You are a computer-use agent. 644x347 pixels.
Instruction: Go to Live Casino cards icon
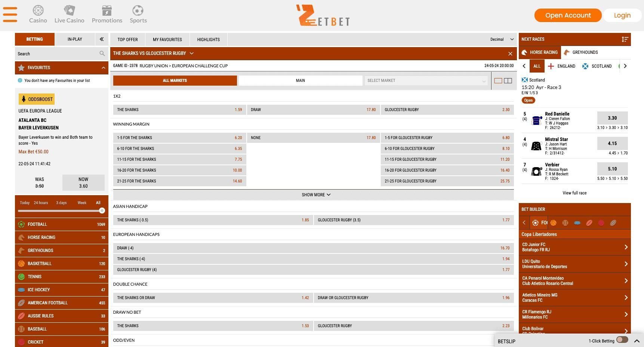coord(69,10)
